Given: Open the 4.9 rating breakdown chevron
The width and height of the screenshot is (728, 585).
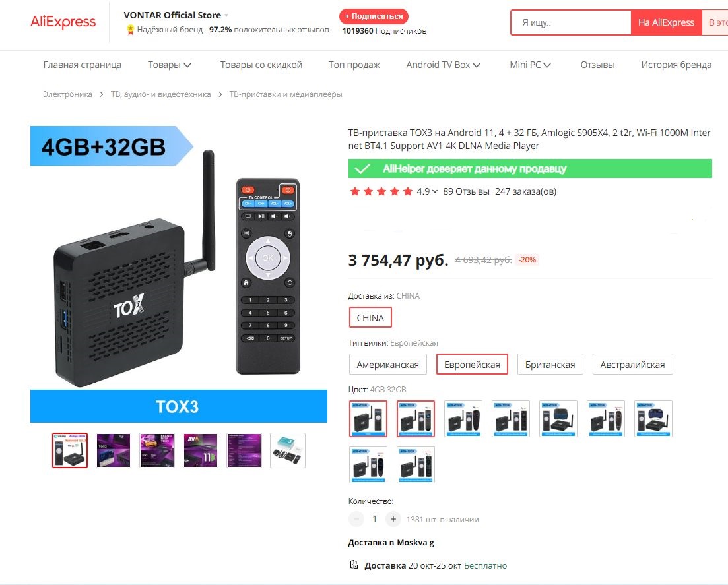Looking at the screenshot, I should pos(434,191).
